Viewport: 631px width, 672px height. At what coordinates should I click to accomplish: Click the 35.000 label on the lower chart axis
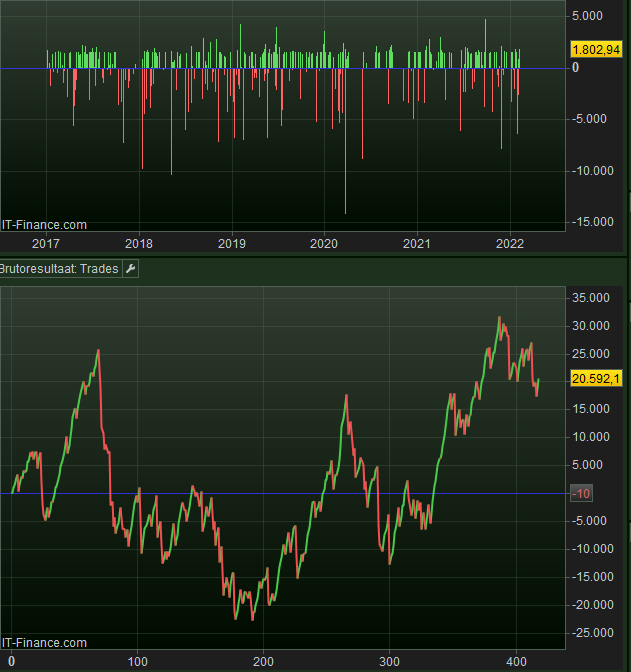tap(591, 297)
